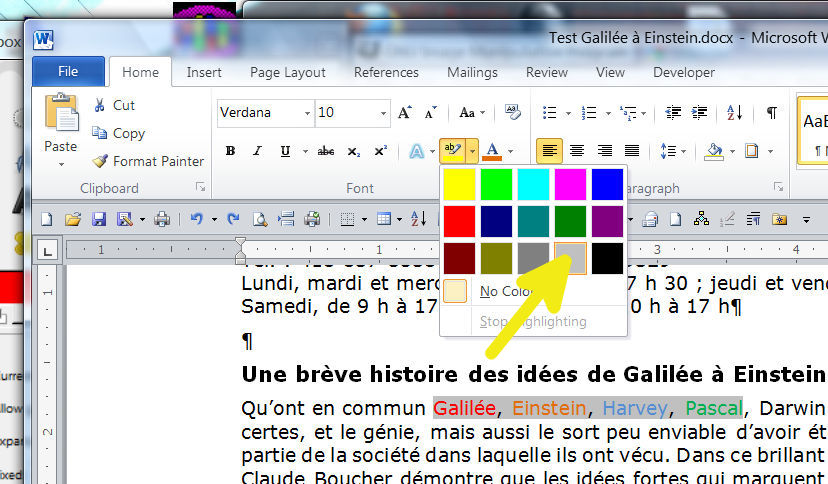Click the tab stop selector

[x=48, y=251]
